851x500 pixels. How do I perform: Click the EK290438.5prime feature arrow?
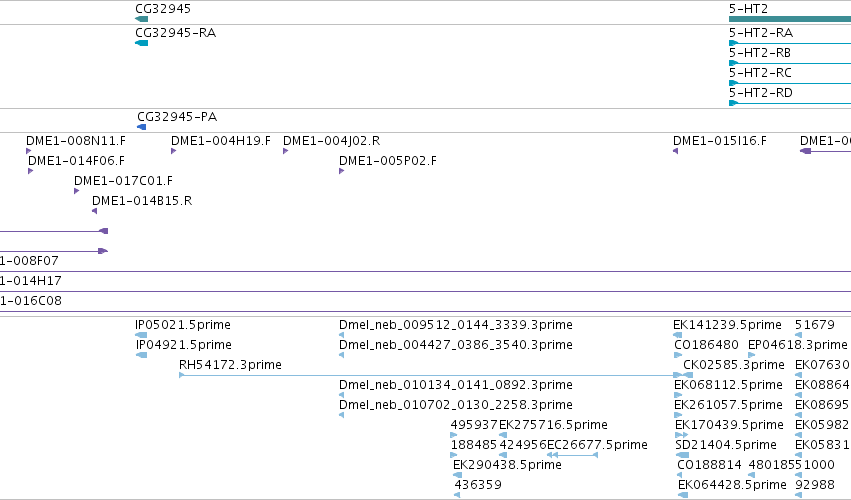pyautogui.click(x=458, y=475)
